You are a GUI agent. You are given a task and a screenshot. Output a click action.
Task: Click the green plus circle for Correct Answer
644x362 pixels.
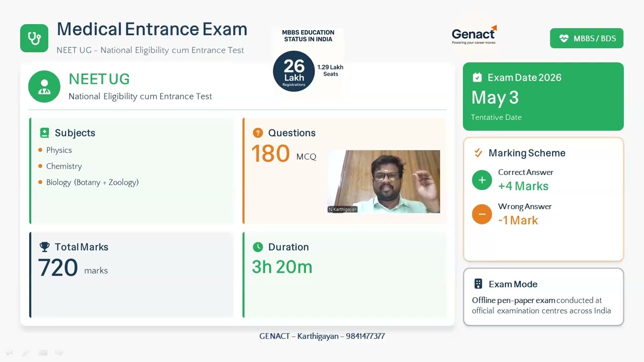(482, 180)
